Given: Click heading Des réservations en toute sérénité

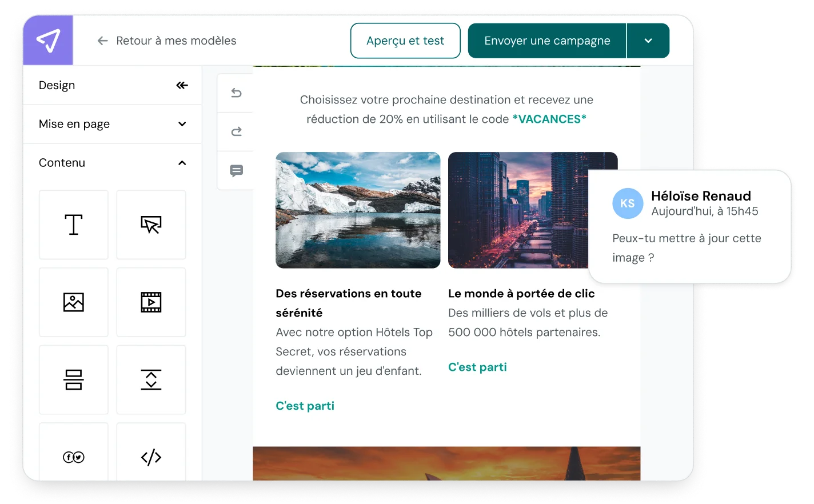Looking at the screenshot, I should tap(349, 303).
